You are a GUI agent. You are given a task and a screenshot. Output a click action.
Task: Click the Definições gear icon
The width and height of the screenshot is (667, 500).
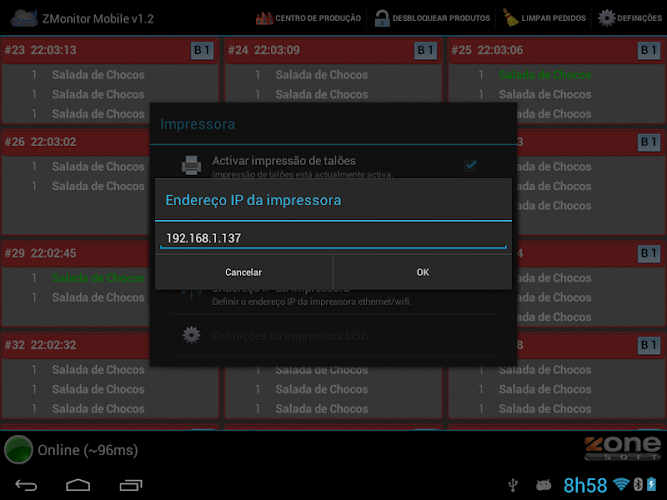point(607,18)
